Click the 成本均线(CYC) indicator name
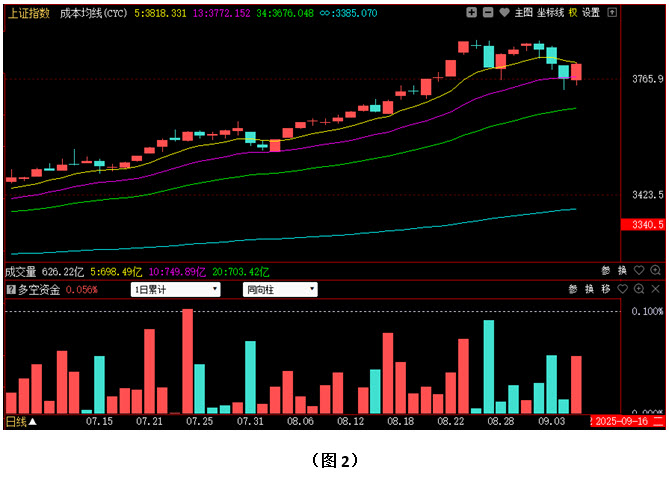 (x=93, y=13)
